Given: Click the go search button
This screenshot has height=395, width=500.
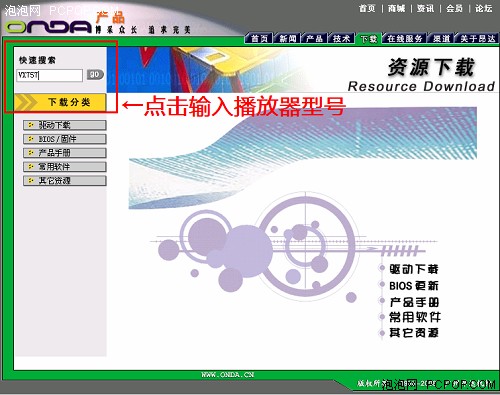Looking at the screenshot, I should coord(95,74).
